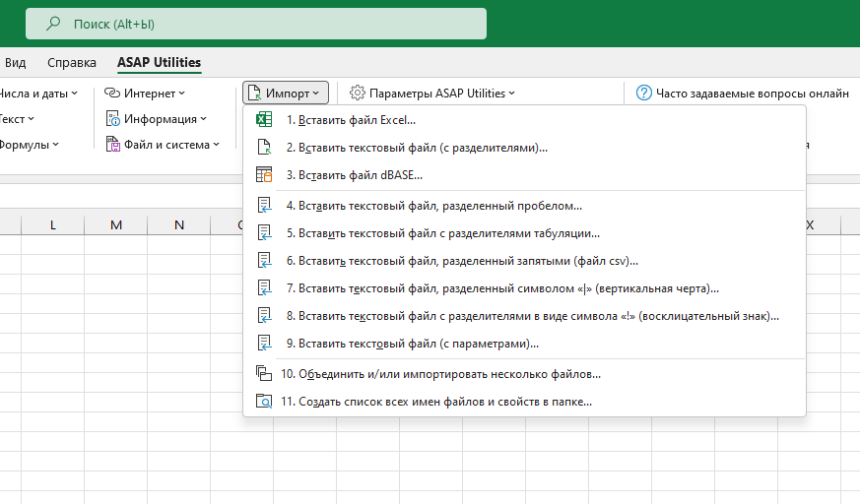Collapse the Импорт dropdown
The height and width of the screenshot is (504, 860).
coord(286,94)
